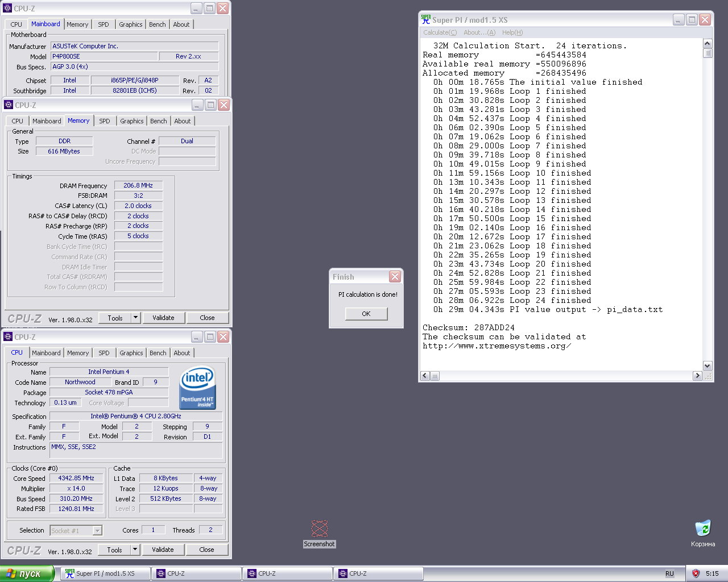Open About tab in CPU window
This screenshot has height=582, width=728.
point(182,353)
